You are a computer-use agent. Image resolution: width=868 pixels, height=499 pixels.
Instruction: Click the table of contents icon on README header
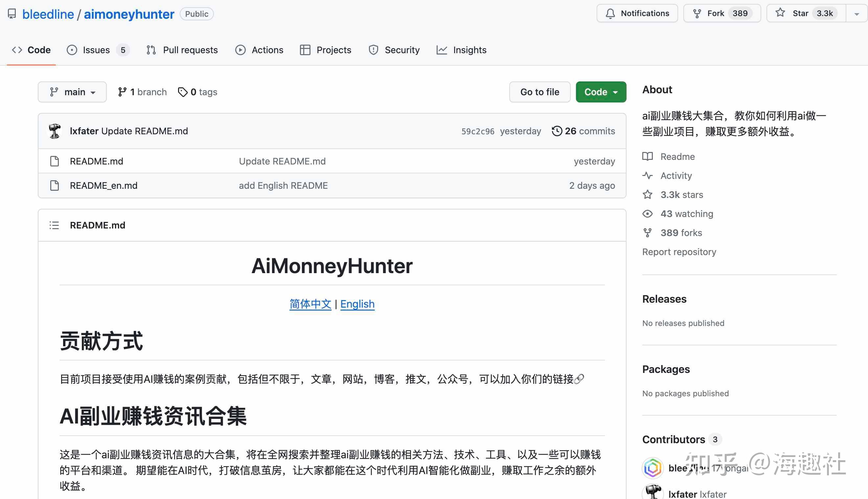(54, 225)
